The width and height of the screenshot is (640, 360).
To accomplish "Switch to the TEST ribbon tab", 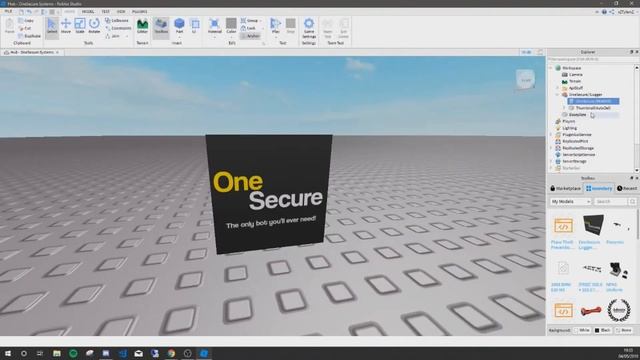I will [105, 11].
